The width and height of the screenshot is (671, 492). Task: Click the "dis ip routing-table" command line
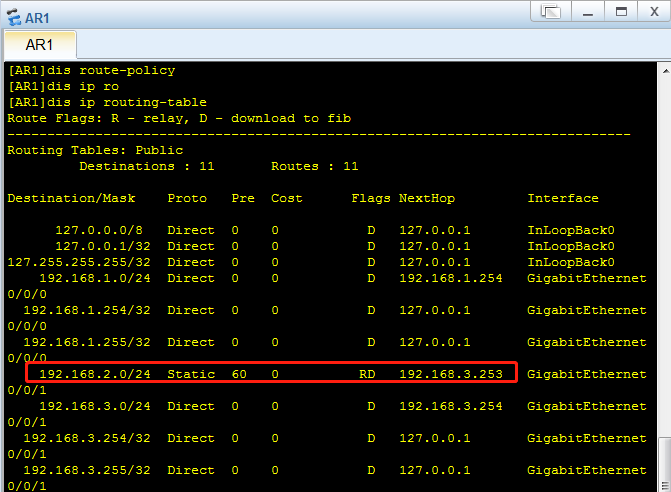107,102
